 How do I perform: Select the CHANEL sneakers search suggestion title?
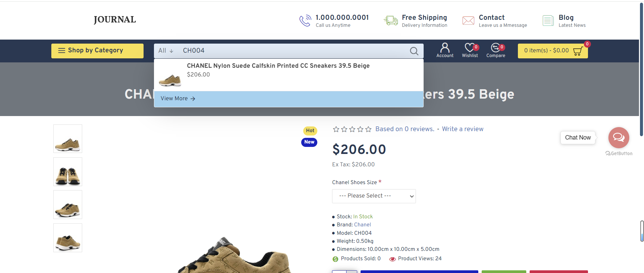pos(278,66)
